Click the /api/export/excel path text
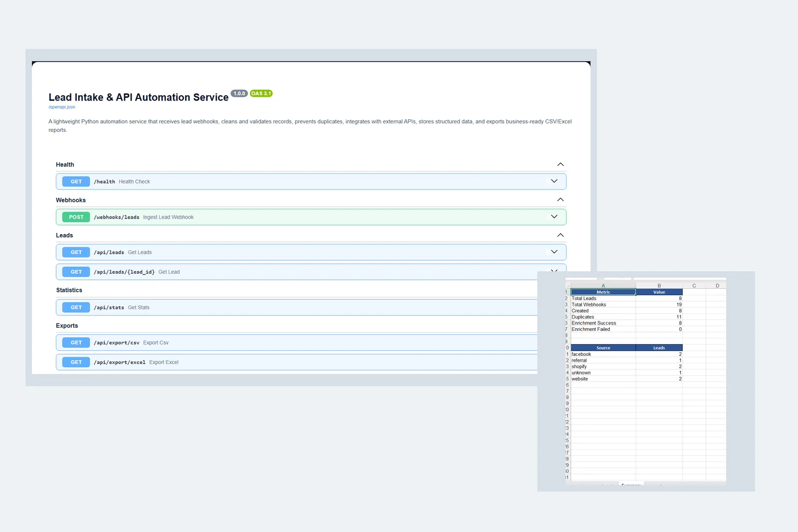Screen dimensions: 798x532 click(120, 362)
